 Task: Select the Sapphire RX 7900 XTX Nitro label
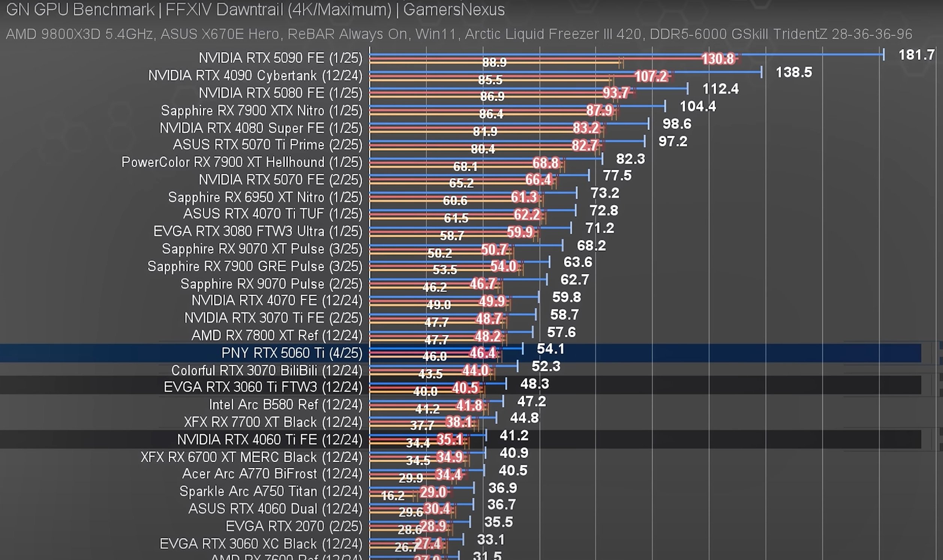[x=261, y=111]
